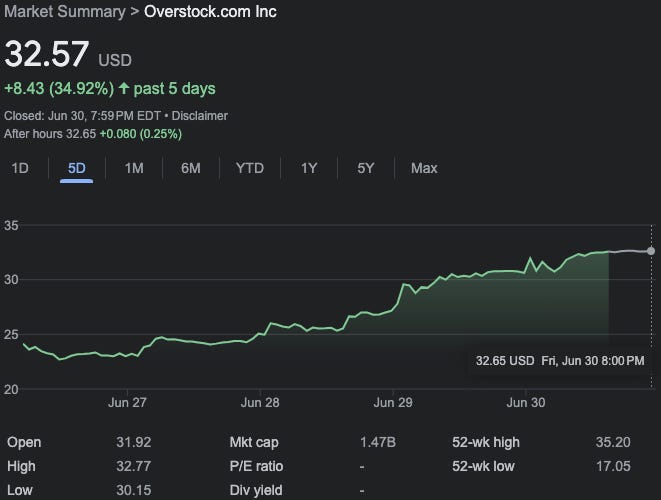661x500 pixels.
Task: Click the gray after-hours chart endpoint dot
Action: [x=651, y=251]
